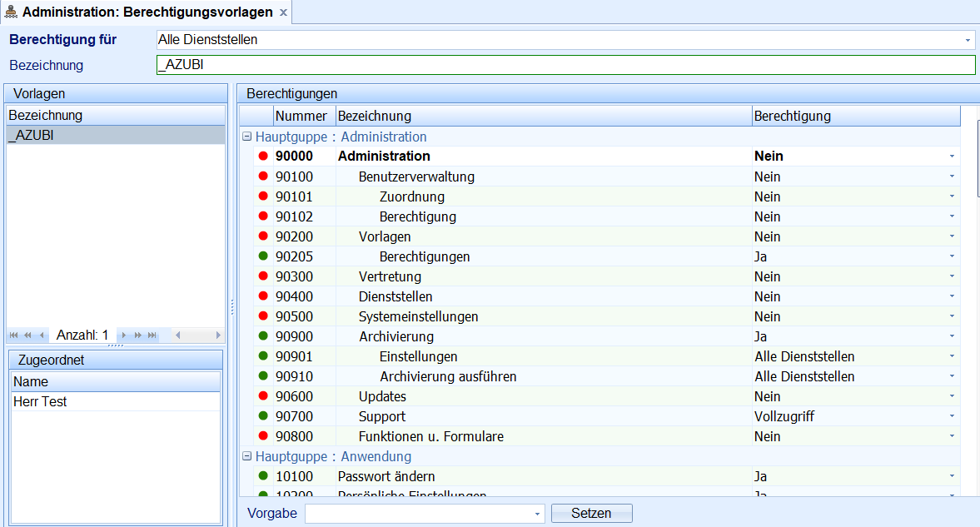The height and width of the screenshot is (527, 980).
Task: Click into the Bezeichnung text field
Action: [565, 65]
